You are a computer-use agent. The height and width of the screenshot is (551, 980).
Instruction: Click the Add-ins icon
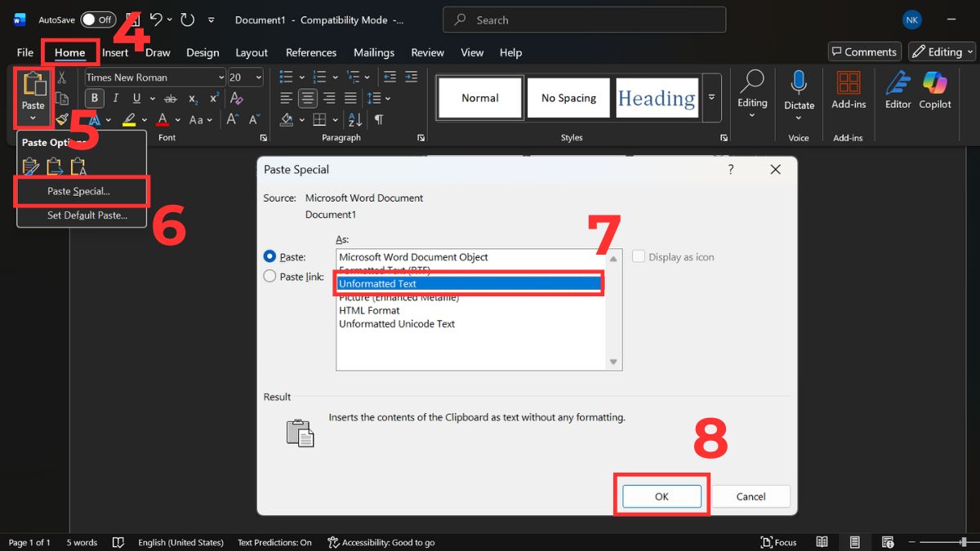[849, 82]
